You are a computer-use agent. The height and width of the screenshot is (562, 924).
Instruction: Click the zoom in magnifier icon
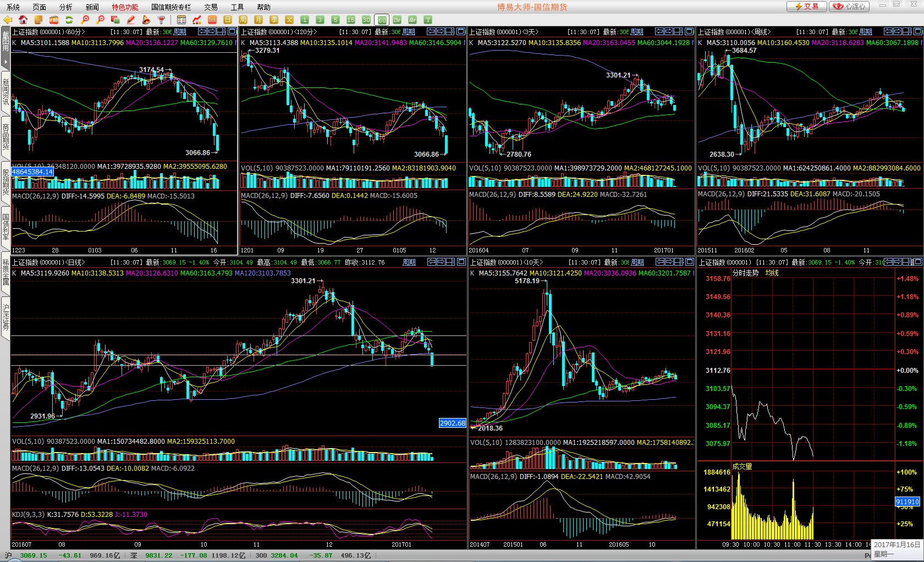pos(85,20)
